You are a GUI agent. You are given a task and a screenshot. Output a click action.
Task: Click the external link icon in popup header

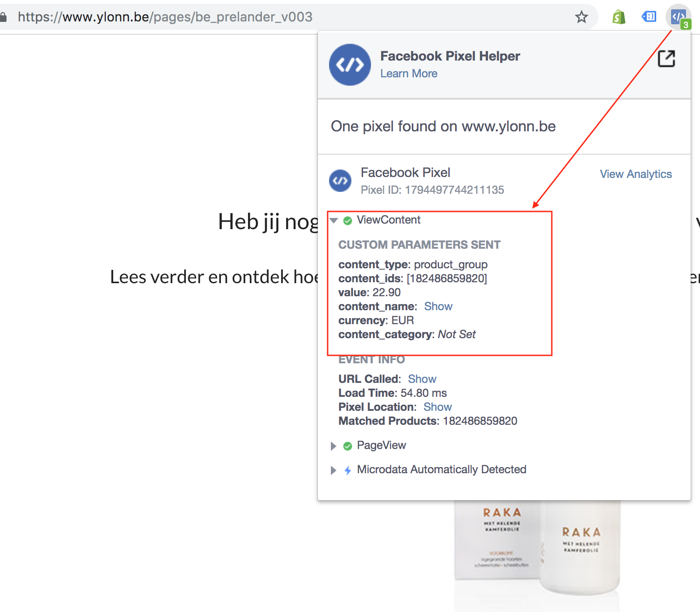(666, 59)
